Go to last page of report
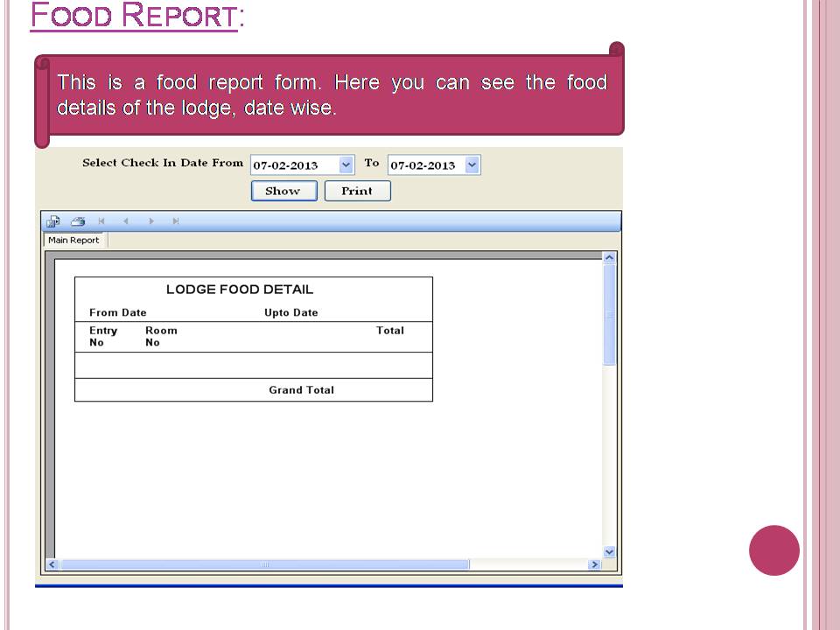This screenshot has height=630, width=840. coord(175,221)
